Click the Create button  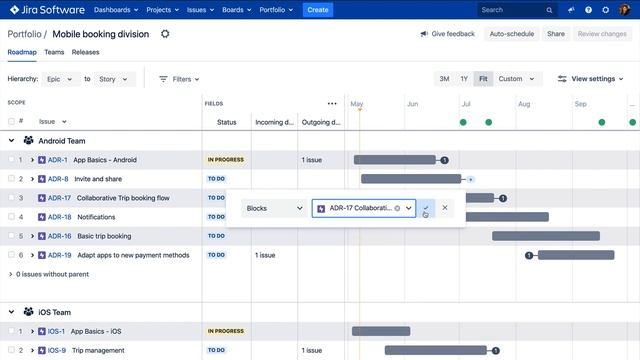(318, 10)
